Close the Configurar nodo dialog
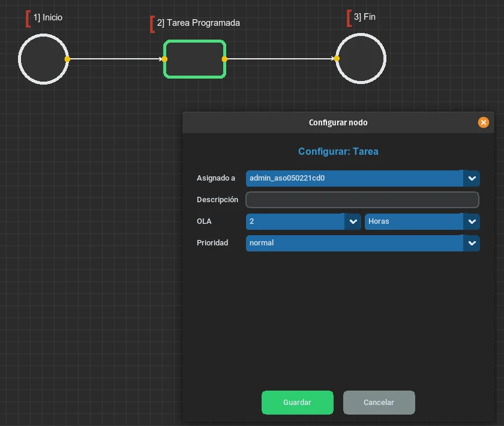Screen dimensions: 504x426 [x=483, y=122]
